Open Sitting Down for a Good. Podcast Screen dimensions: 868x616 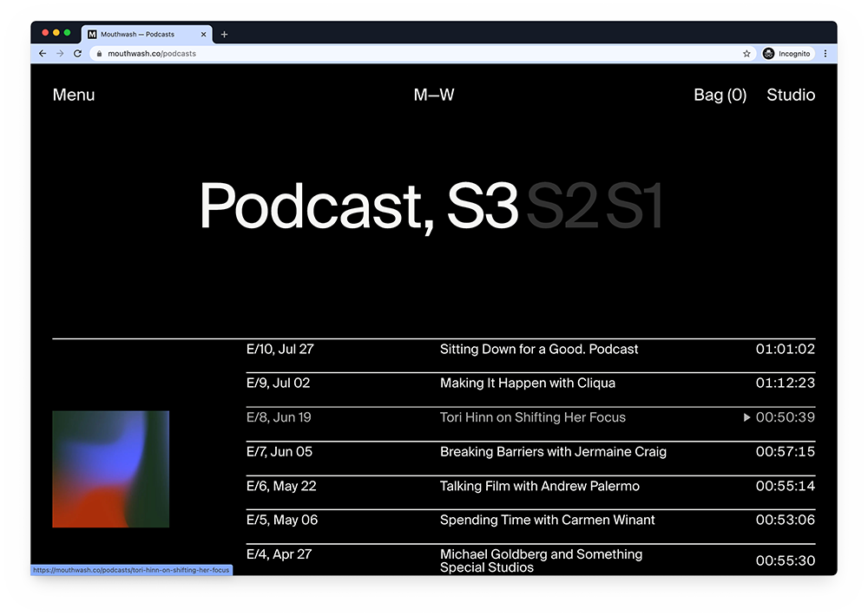538,350
